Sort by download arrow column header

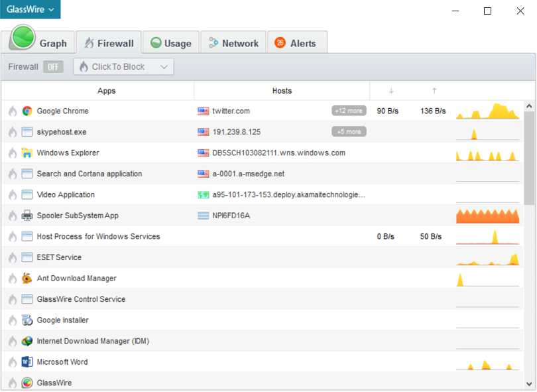coord(391,91)
